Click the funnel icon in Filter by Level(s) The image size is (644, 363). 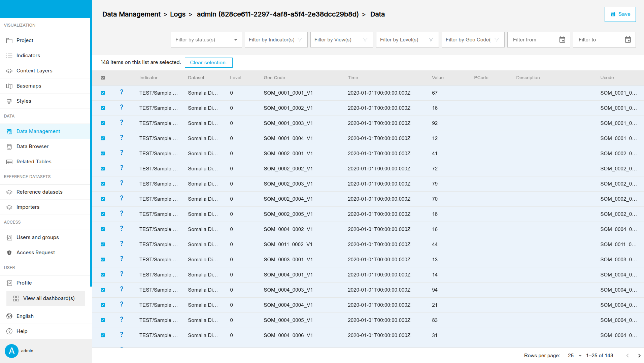point(431,40)
